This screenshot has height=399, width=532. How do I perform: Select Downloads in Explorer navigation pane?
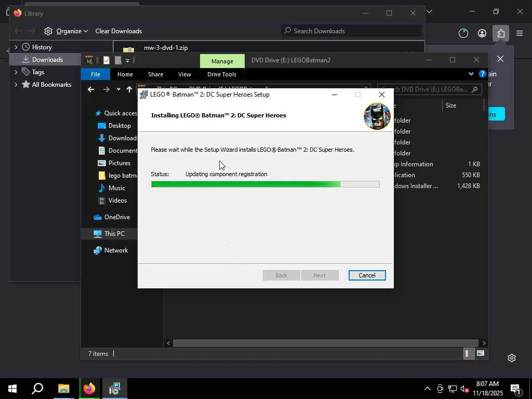pos(117,138)
